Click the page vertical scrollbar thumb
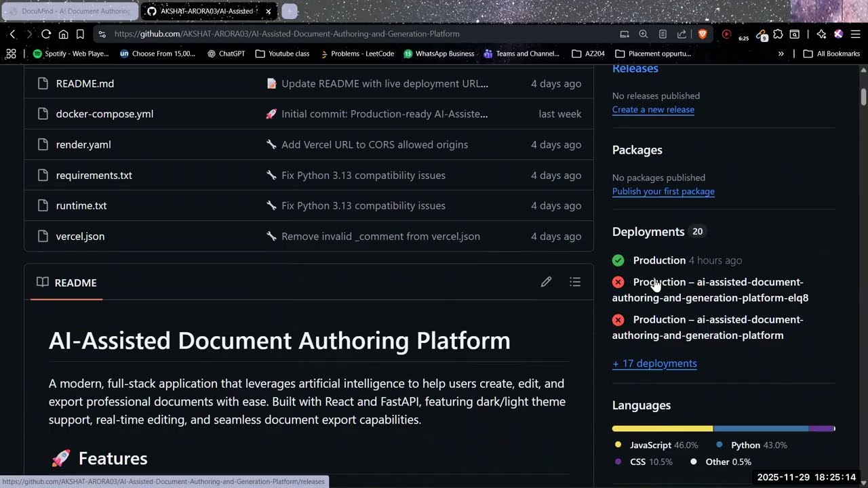 [863, 96]
